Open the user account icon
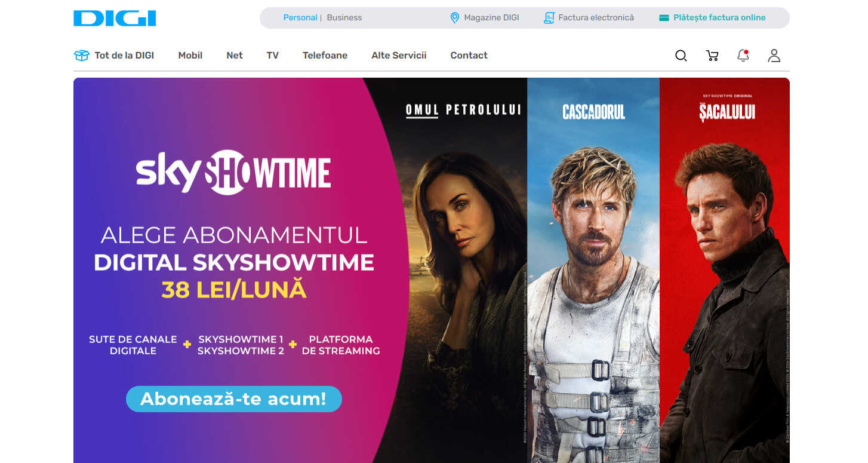Viewport: 868px width, 463px height. [x=774, y=56]
